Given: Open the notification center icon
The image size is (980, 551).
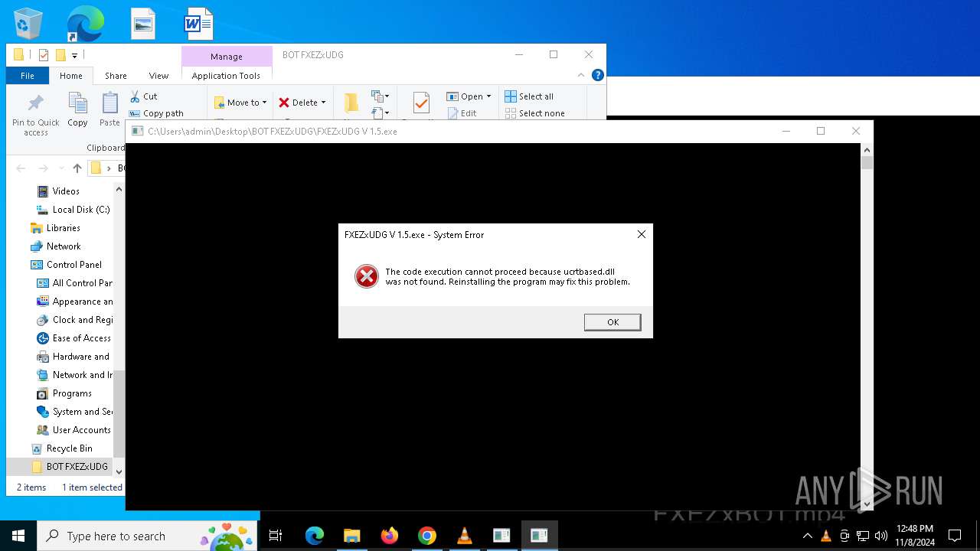Looking at the screenshot, I should pyautogui.click(x=955, y=536).
